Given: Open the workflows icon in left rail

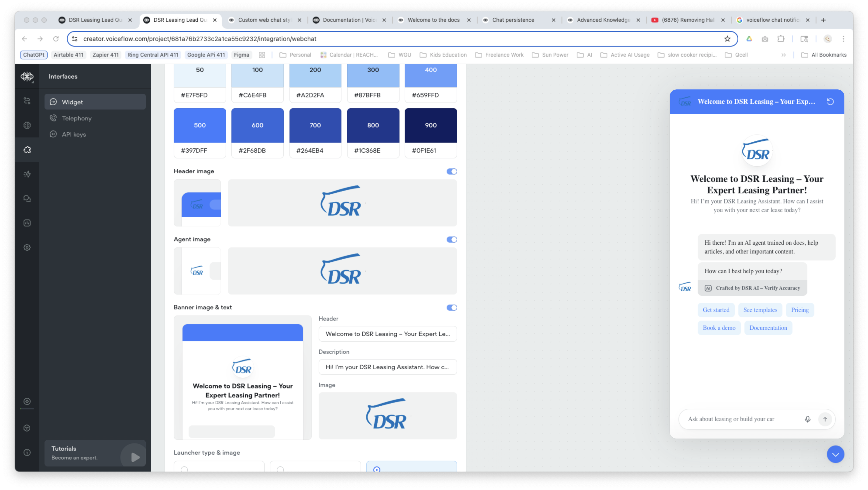Looking at the screenshot, I should [x=27, y=100].
